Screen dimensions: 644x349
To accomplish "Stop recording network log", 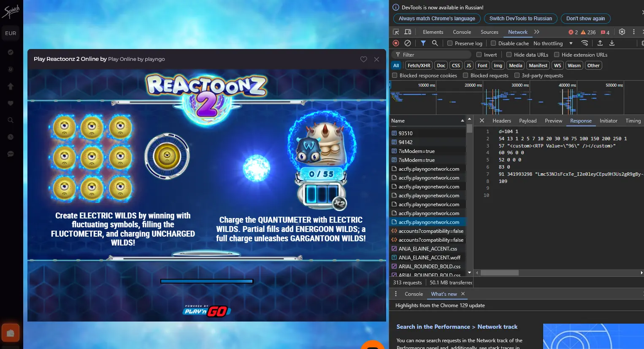I will (x=396, y=43).
